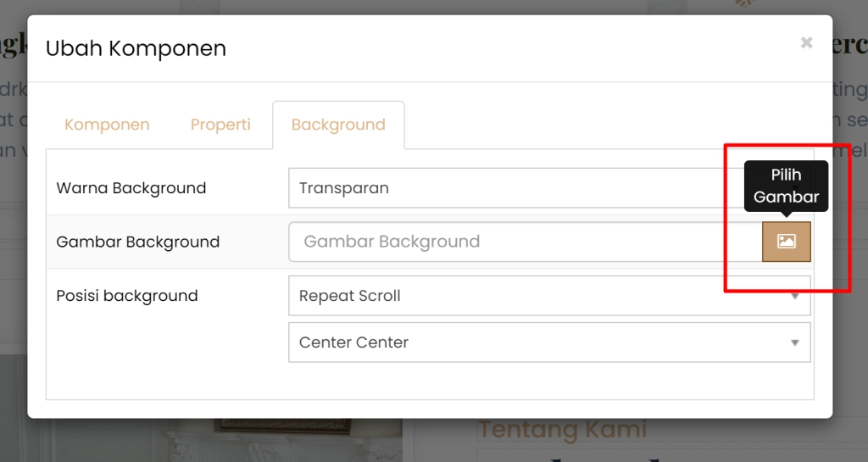The height and width of the screenshot is (462, 868).
Task: Click the Pilih Gambar tooltip bubble
Action: (x=786, y=186)
